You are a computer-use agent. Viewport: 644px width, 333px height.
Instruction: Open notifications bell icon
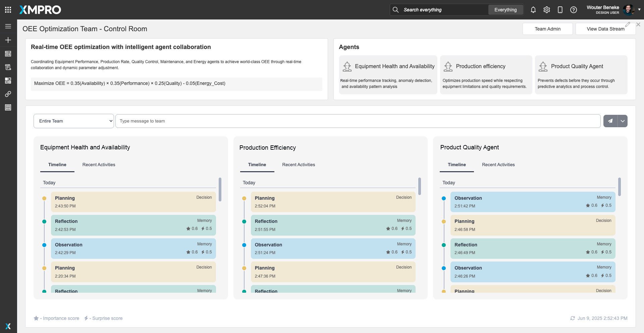[x=533, y=10]
